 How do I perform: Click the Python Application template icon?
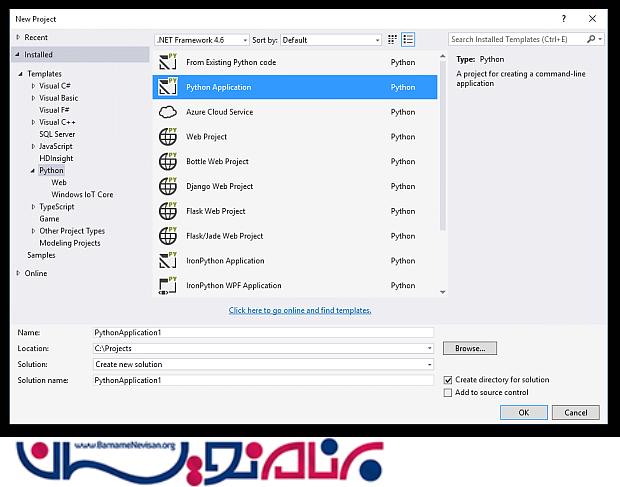tap(168, 87)
